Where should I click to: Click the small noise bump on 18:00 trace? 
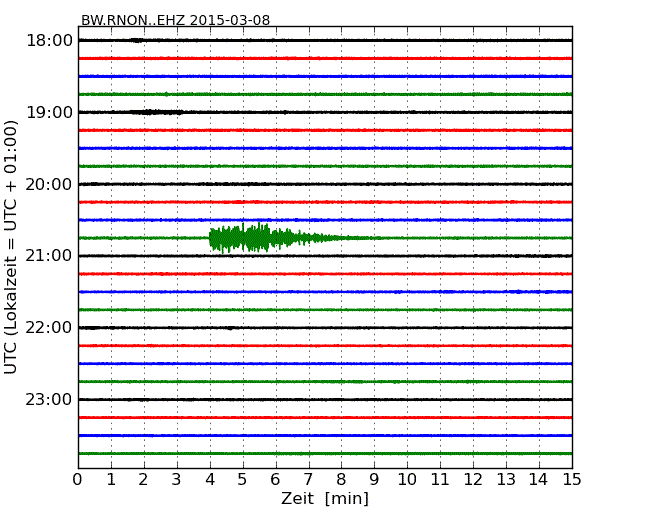point(137,40)
